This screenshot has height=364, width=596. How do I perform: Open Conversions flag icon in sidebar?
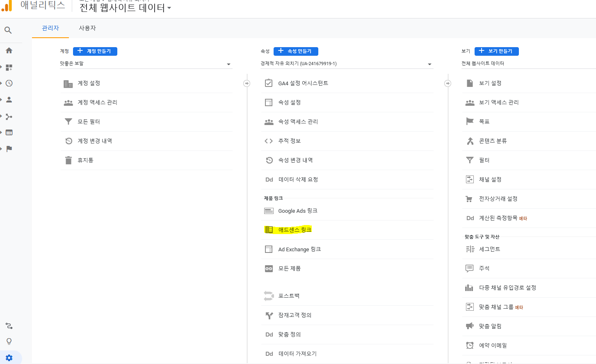(x=9, y=149)
